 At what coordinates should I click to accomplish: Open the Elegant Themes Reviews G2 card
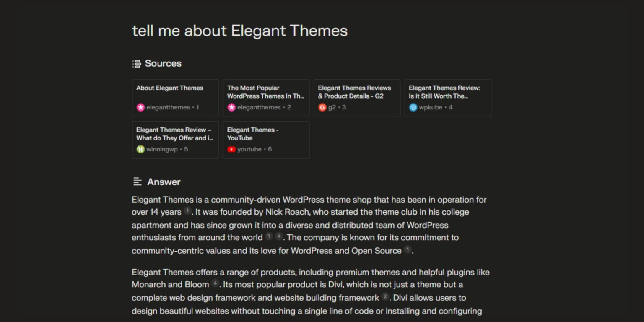click(x=357, y=98)
